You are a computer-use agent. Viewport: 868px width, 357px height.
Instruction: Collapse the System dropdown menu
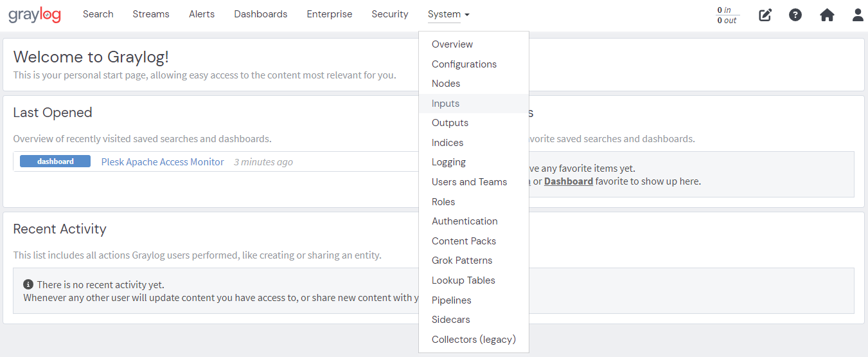[x=448, y=14]
